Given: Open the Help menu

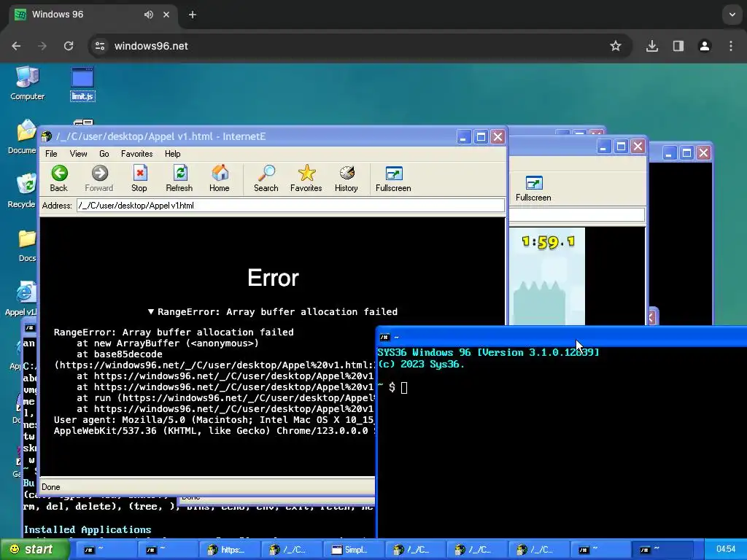Looking at the screenshot, I should tap(172, 154).
